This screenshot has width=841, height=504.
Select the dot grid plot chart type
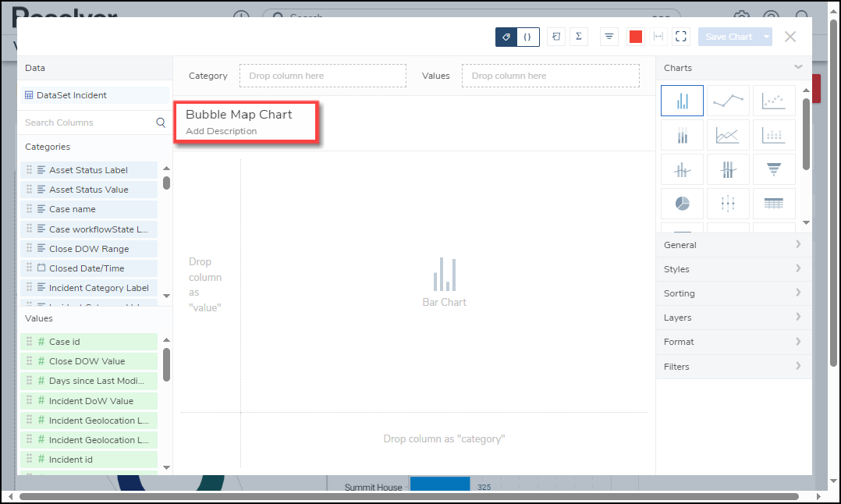(773, 134)
